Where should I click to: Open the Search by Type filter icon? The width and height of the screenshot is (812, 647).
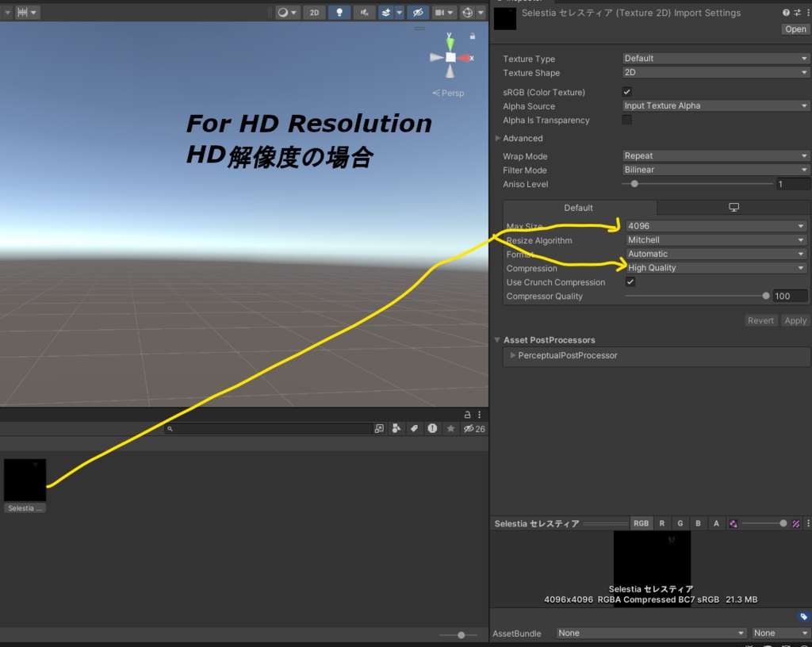tap(396, 429)
